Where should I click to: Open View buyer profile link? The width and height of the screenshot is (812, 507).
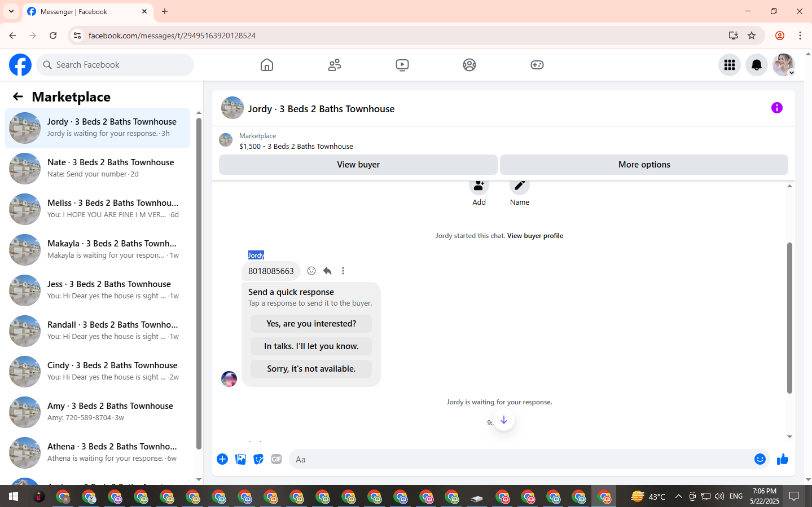coord(535,236)
